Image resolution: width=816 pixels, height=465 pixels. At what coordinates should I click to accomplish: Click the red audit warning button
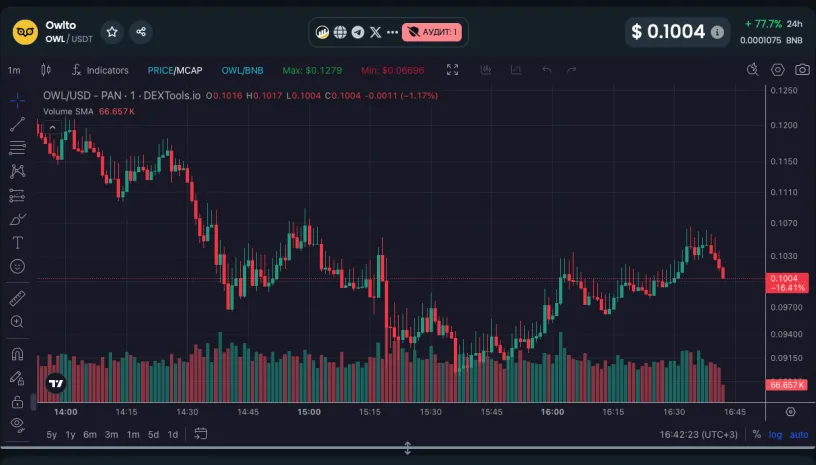point(432,32)
